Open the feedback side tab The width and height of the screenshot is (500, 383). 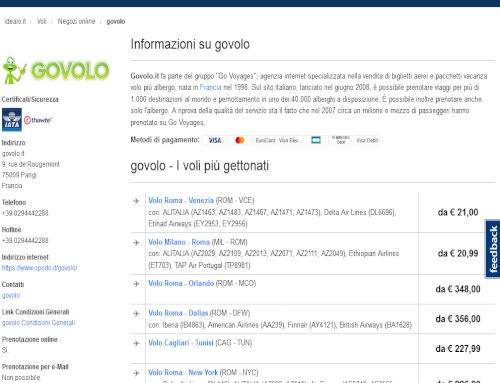point(492,249)
